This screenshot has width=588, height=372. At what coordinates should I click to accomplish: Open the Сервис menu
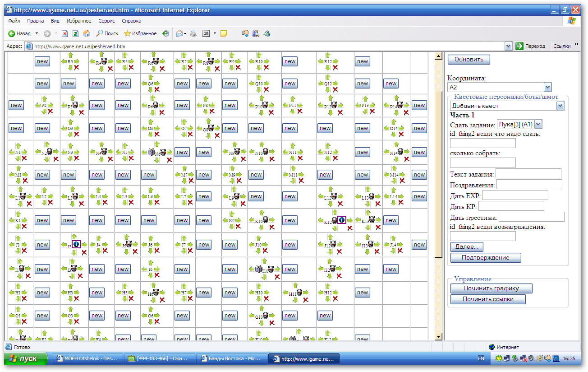coord(106,21)
